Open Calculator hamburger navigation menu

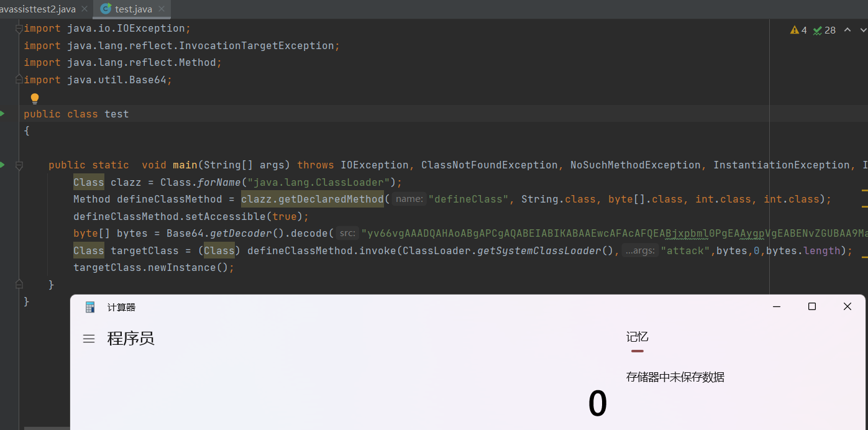tap(89, 339)
